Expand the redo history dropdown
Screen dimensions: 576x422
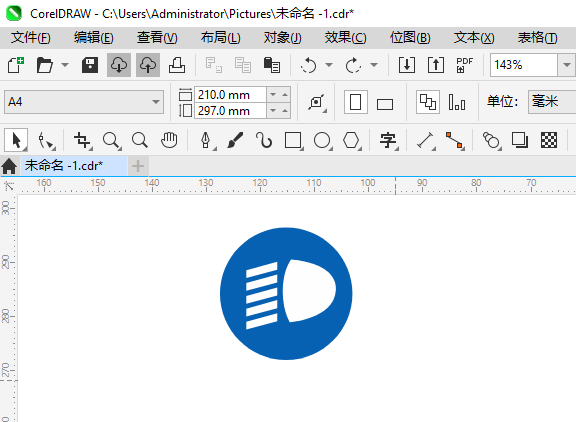pyautogui.click(x=374, y=65)
